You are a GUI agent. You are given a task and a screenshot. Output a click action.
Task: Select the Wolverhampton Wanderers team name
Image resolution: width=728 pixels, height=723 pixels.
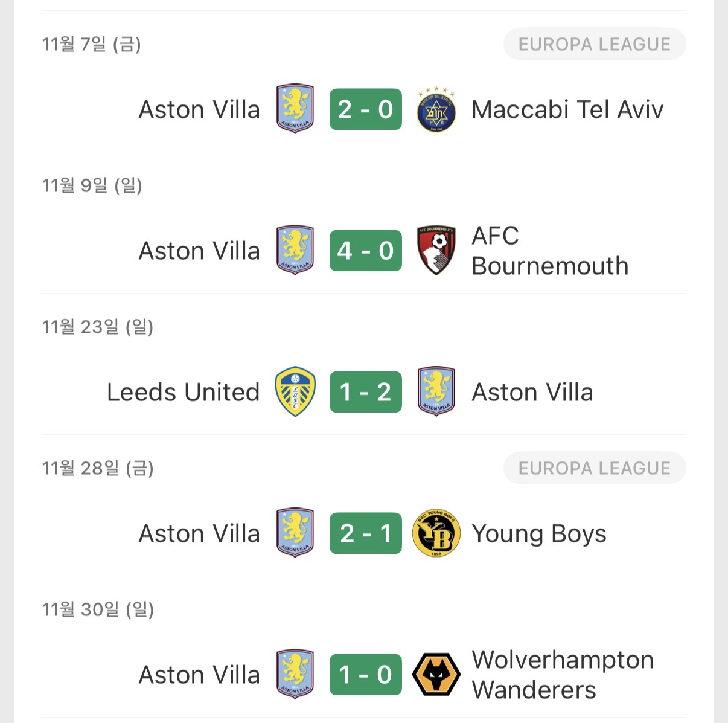[x=562, y=675]
